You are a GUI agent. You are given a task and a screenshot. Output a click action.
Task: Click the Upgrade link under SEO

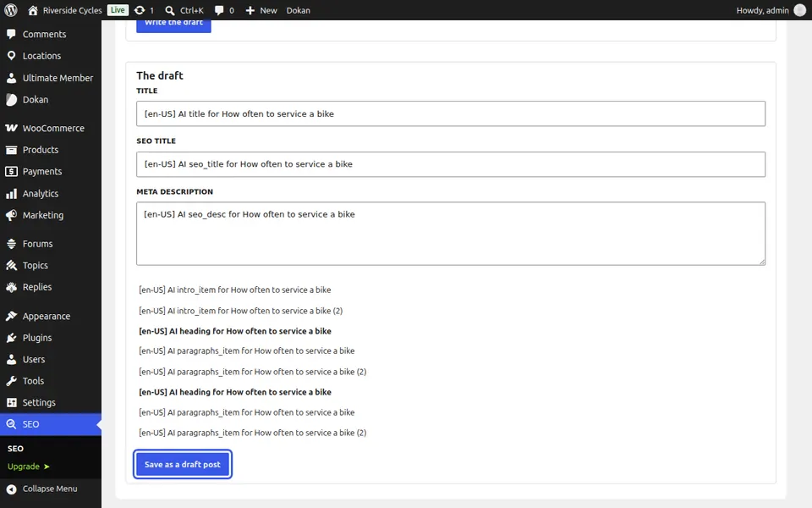tap(29, 467)
